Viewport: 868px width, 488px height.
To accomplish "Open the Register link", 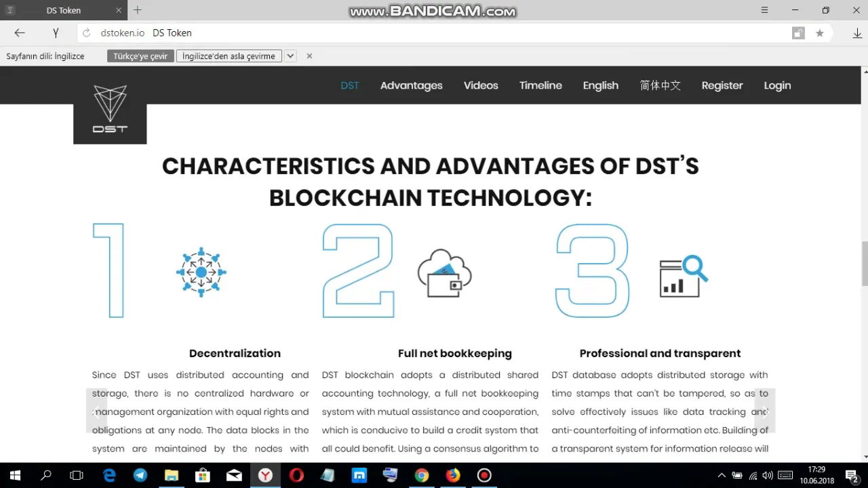I will click(x=722, y=85).
